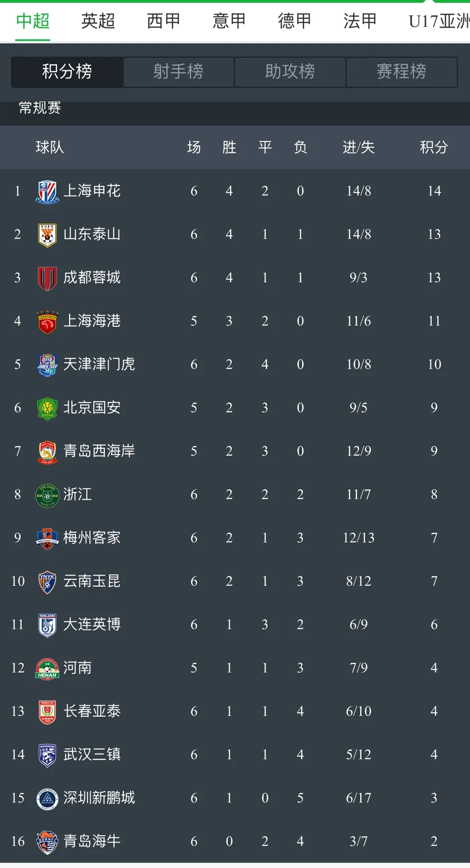The image size is (470, 868).
Task: Click the 积分 column header
Action: [x=434, y=147]
